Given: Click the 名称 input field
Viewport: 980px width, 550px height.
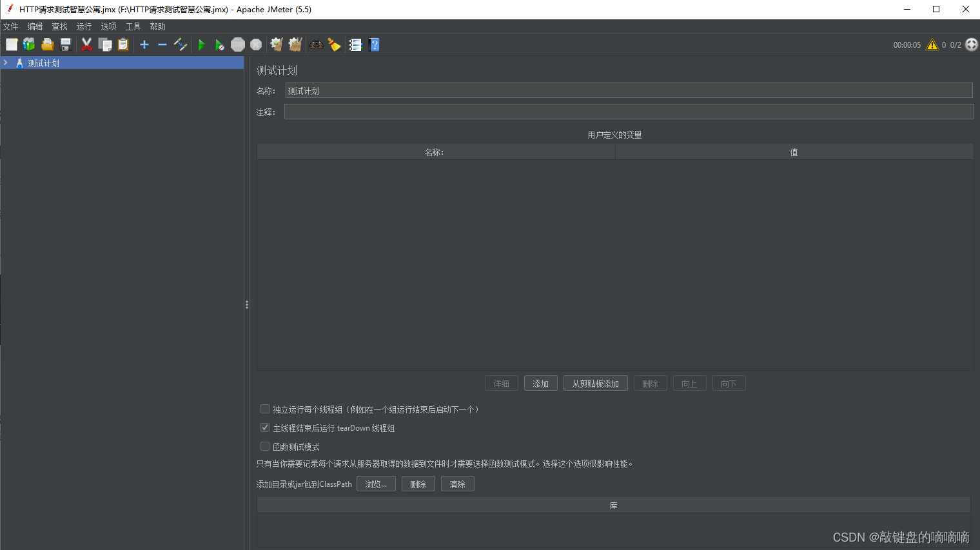Looking at the screenshot, I should 629,90.
